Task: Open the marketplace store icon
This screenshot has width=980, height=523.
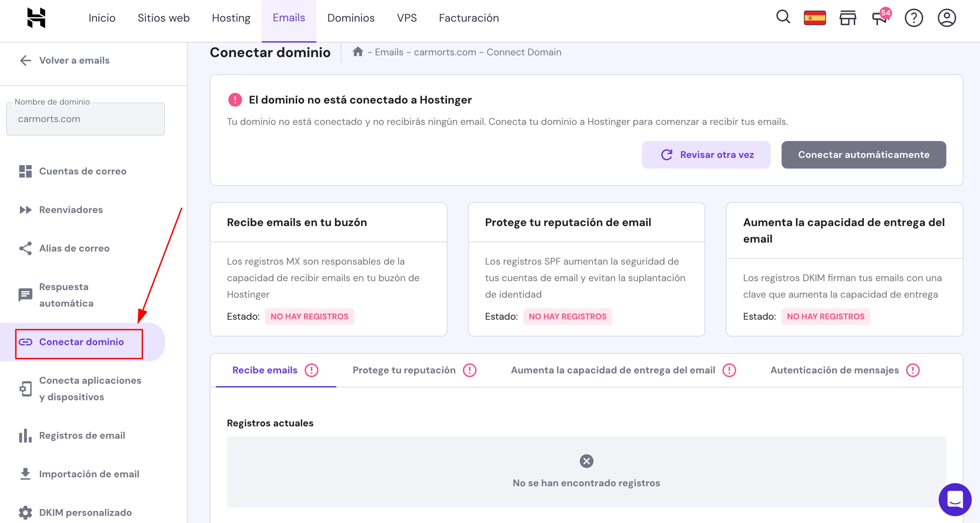Action: pyautogui.click(x=848, y=18)
